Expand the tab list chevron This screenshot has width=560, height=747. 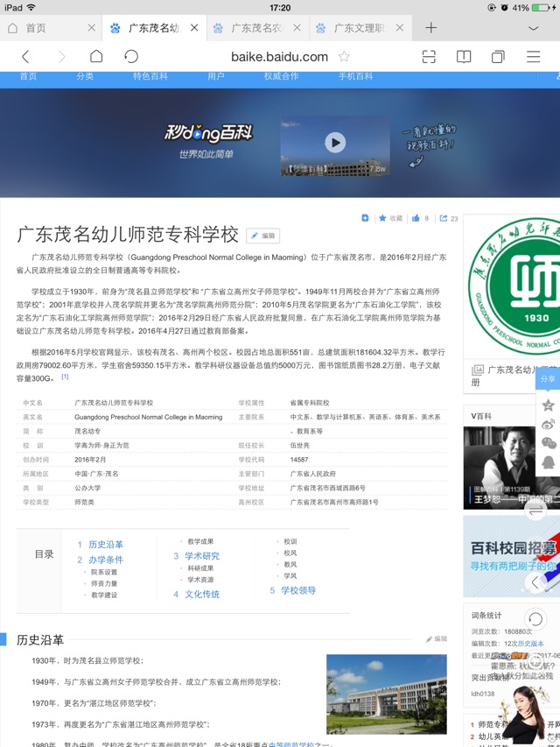click(534, 28)
